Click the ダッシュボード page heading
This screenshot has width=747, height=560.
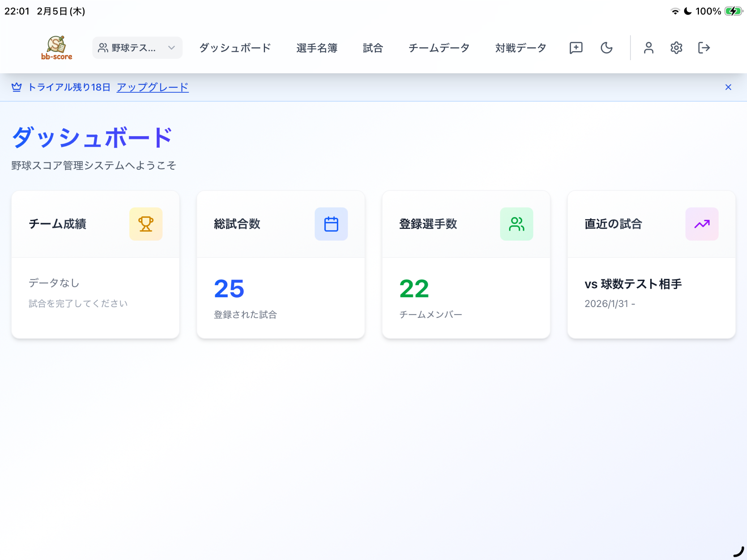tap(92, 137)
